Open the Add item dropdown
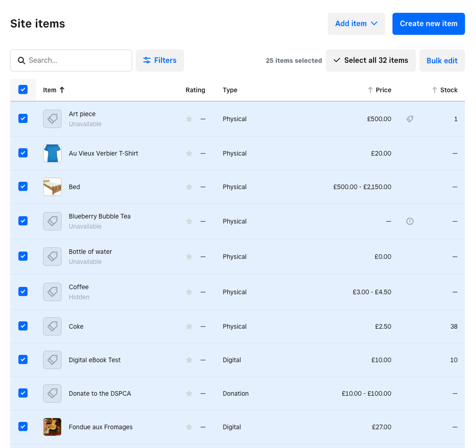This screenshot has height=448, width=476. pos(356,24)
